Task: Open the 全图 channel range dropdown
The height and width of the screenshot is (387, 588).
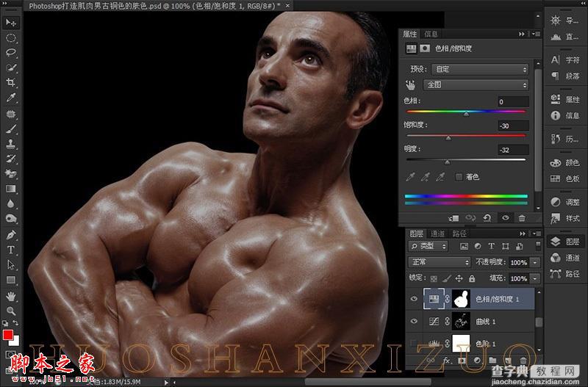Action: point(476,85)
